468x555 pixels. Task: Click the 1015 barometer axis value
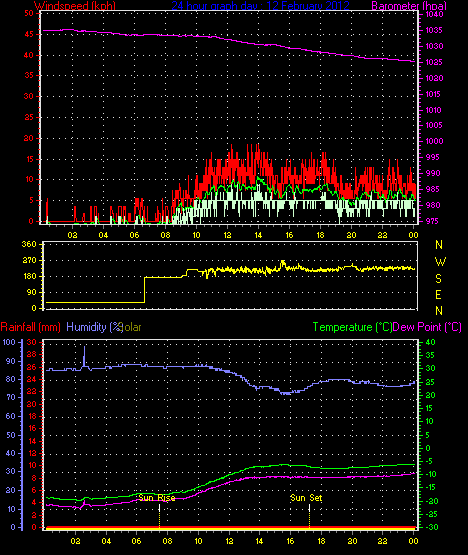[x=433, y=94]
